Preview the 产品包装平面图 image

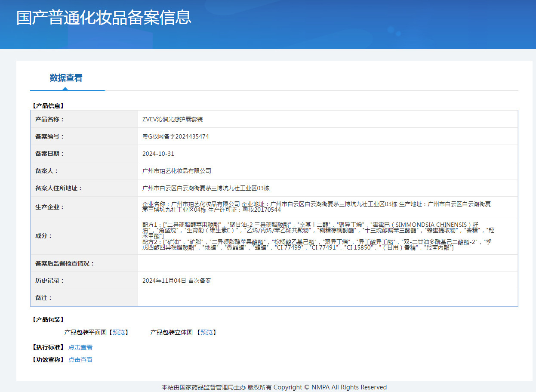pyautogui.click(x=118, y=332)
